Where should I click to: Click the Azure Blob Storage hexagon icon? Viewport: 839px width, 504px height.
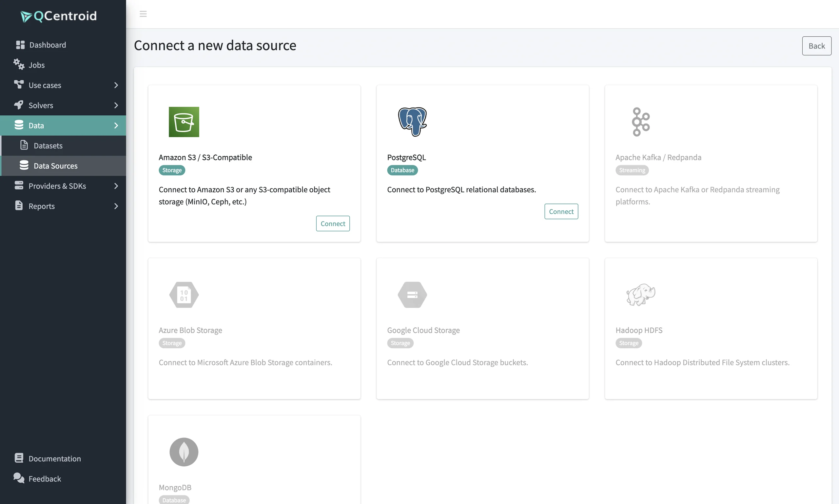pyautogui.click(x=184, y=295)
